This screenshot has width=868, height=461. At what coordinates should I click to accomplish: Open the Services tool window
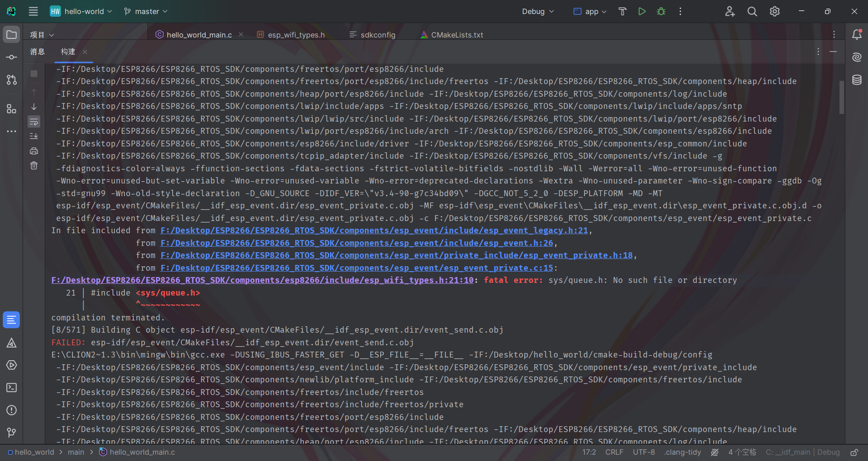[x=11, y=365]
